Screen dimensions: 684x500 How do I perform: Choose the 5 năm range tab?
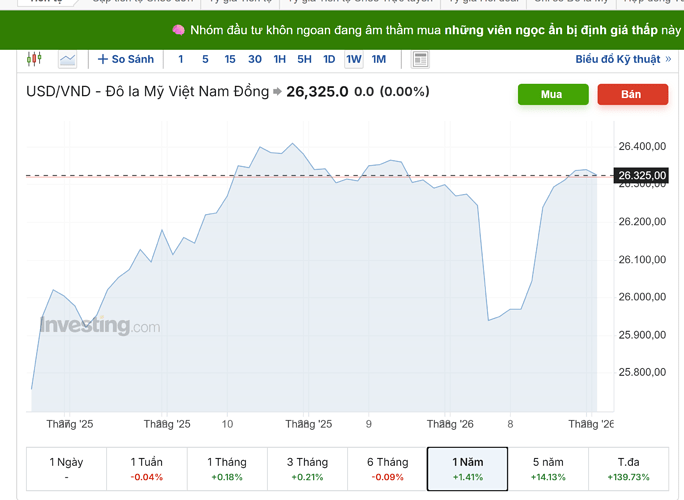[x=549, y=469]
